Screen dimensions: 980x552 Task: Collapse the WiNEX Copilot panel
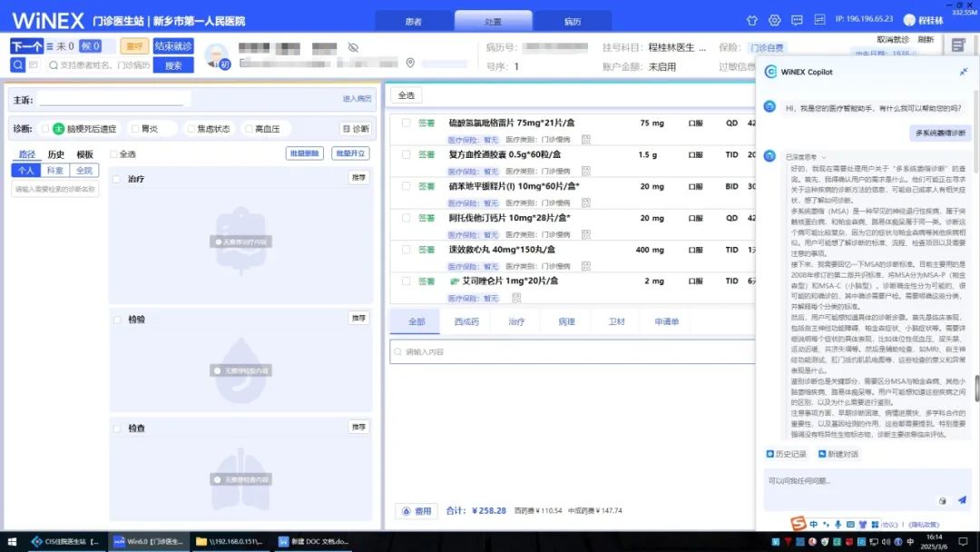963,72
